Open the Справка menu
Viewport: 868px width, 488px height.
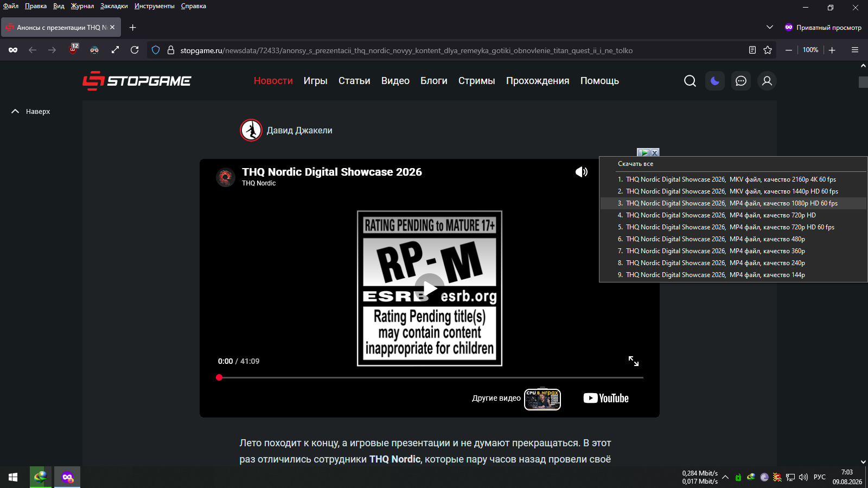point(194,6)
